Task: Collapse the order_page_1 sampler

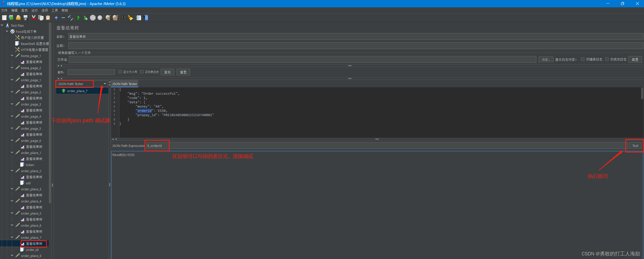Action: coord(12,80)
